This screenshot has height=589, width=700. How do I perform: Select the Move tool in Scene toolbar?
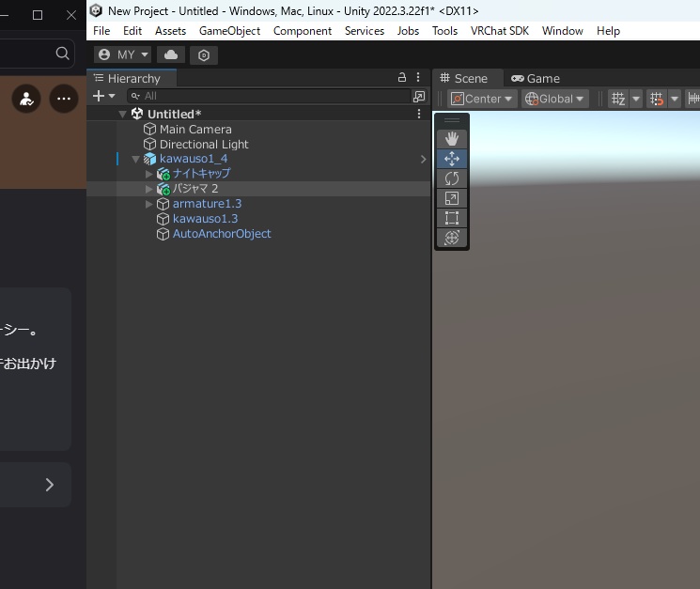pos(451,159)
